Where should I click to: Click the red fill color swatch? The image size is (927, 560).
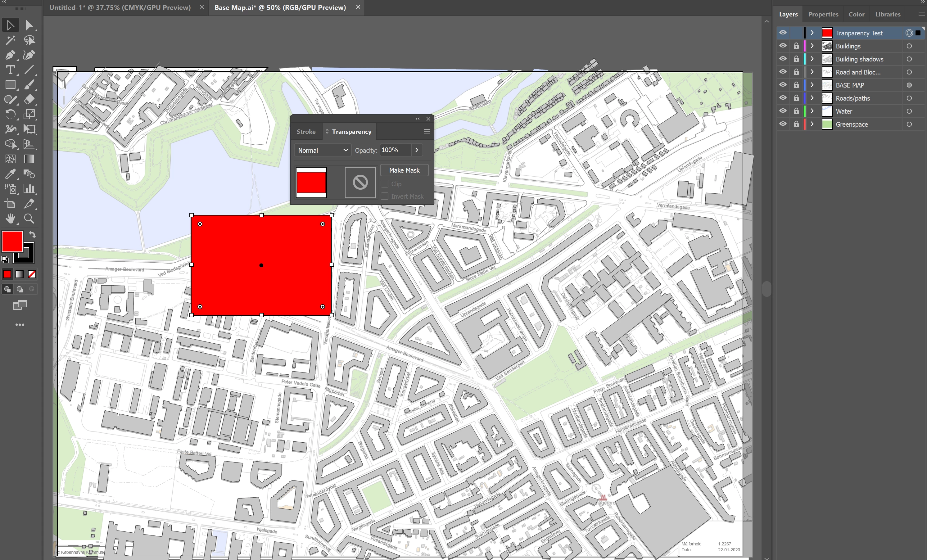pyautogui.click(x=12, y=241)
